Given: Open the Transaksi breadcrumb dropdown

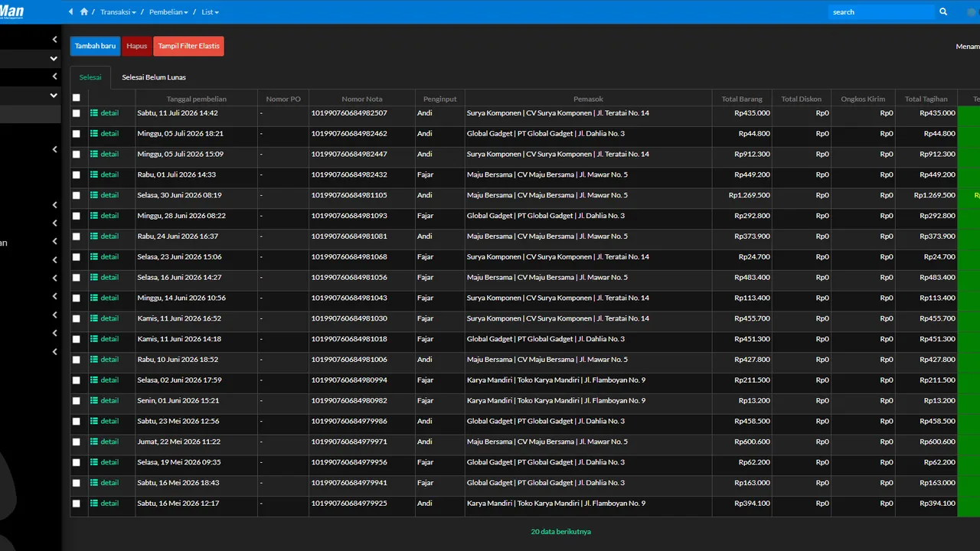Looking at the screenshot, I should (x=118, y=12).
